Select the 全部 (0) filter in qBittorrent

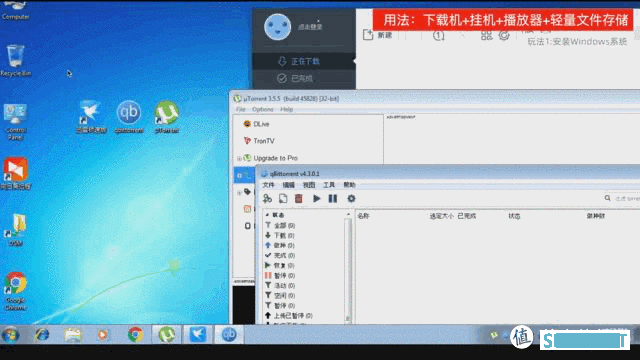point(284,225)
